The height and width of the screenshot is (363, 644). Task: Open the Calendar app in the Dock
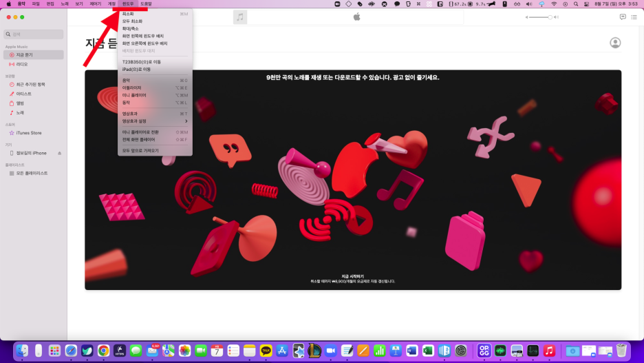tap(217, 351)
